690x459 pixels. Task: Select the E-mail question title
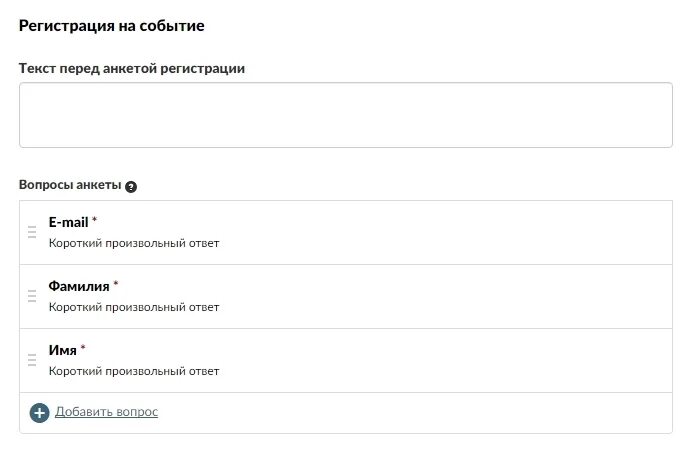click(x=68, y=222)
